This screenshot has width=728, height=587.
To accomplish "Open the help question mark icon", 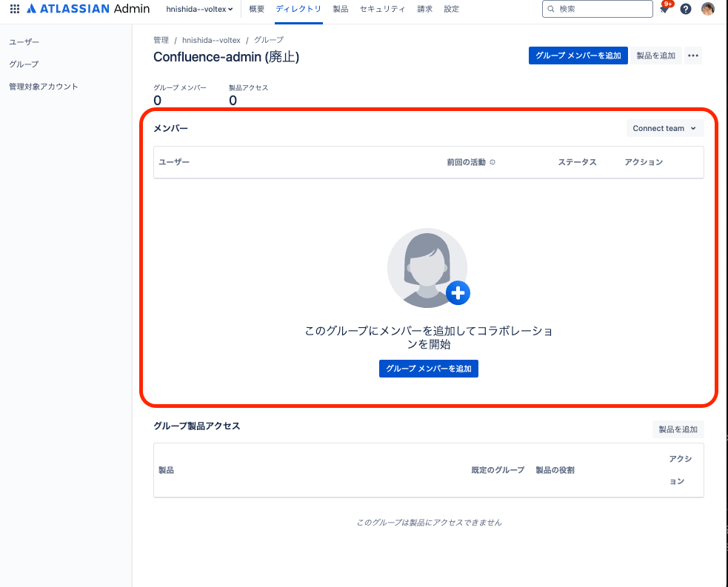I will (x=685, y=9).
